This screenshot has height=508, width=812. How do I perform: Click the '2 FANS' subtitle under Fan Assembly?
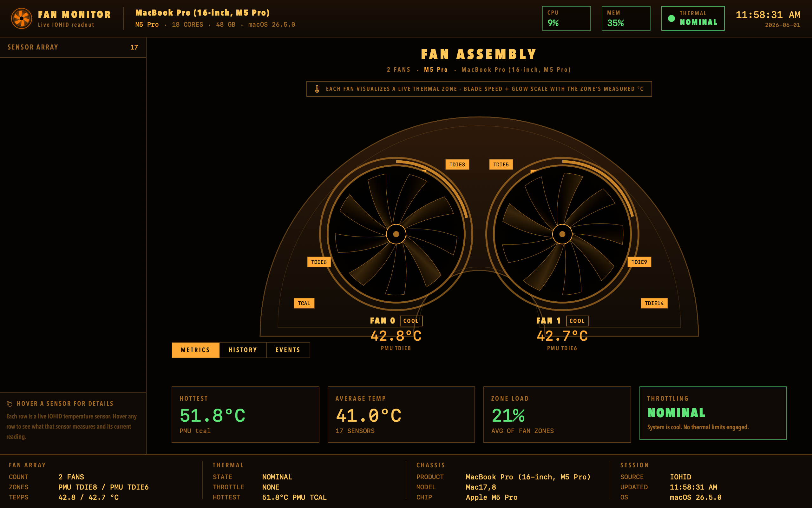(x=399, y=70)
